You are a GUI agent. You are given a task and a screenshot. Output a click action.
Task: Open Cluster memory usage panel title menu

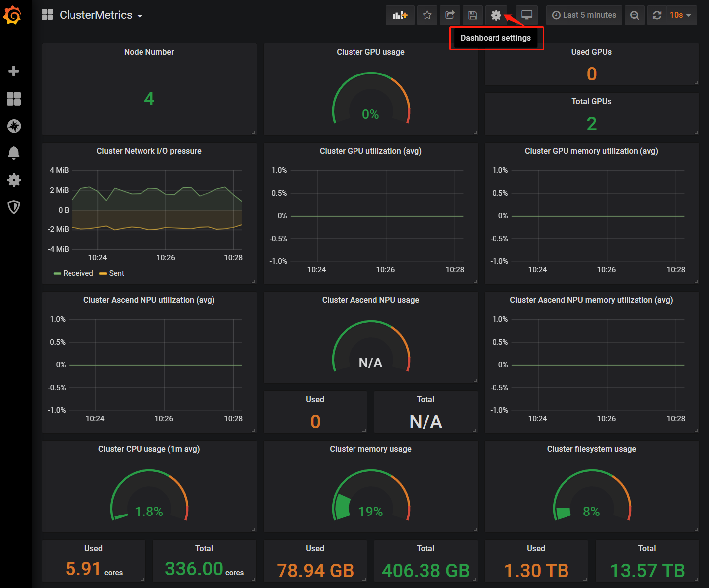pos(370,449)
